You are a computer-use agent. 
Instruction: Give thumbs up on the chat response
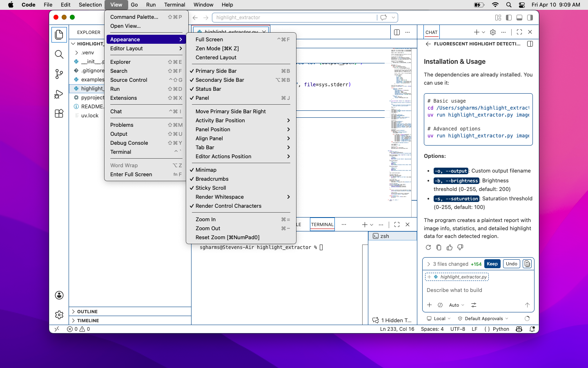(449, 247)
